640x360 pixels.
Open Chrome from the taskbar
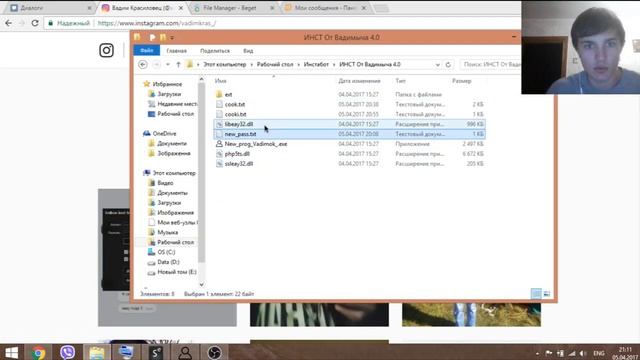coord(39,352)
